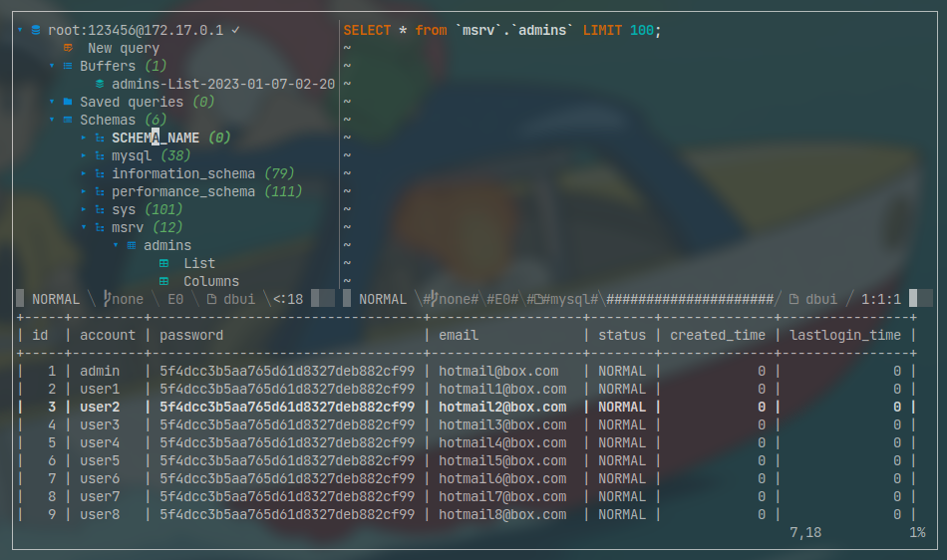Open the admins-List-2023-01-07 buffer

pos(222,84)
